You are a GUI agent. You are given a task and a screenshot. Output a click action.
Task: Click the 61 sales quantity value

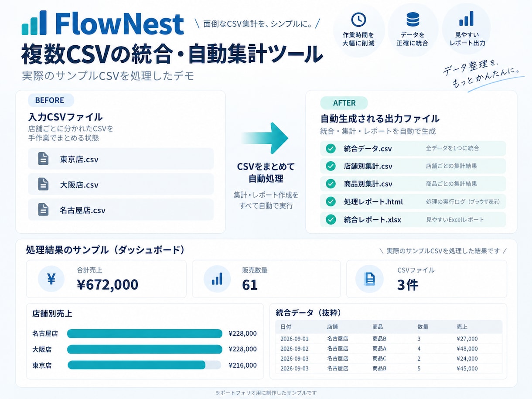pos(250,285)
